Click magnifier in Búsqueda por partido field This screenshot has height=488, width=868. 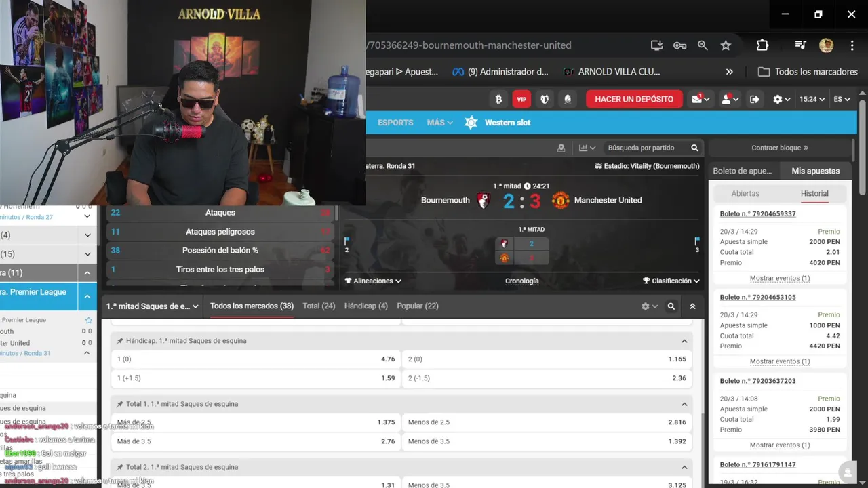point(694,148)
